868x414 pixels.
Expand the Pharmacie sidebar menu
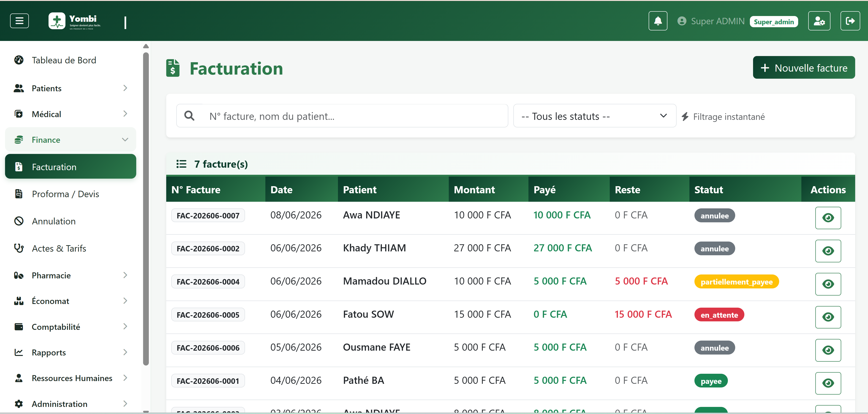coord(71,275)
